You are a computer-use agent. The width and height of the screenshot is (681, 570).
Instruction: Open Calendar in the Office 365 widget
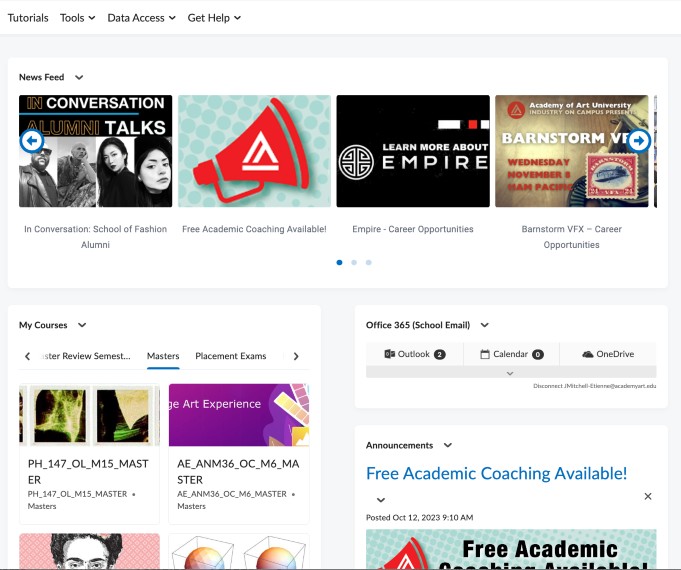point(511,354)
